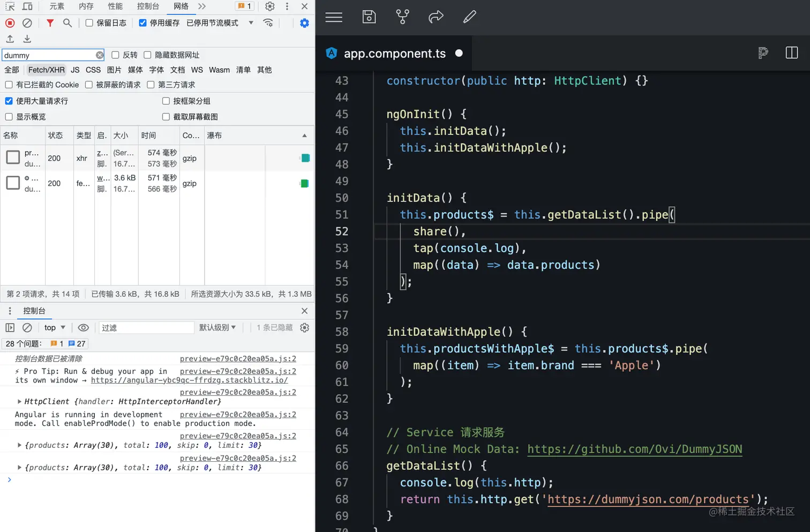Import HAR file with upload arrow
The image size is (810, 532).
(x=10, y=39)
